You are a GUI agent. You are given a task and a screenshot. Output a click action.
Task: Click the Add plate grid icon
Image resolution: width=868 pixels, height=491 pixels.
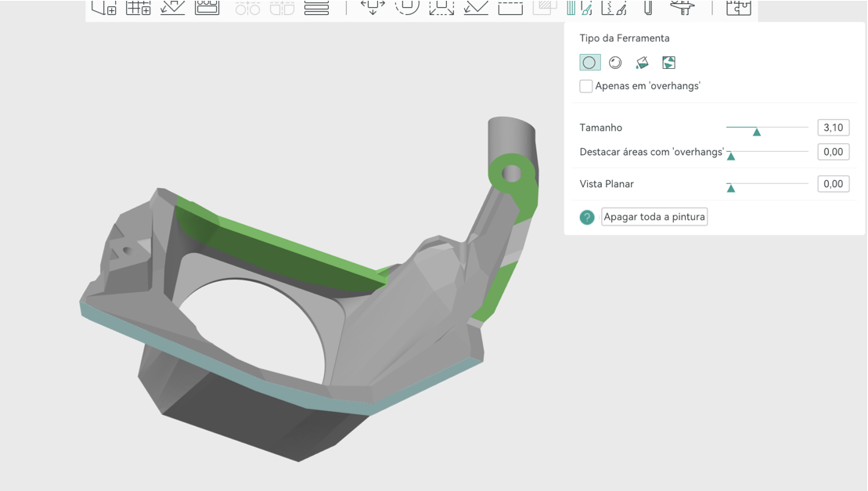pyautogui.click(x=138, y=8)
